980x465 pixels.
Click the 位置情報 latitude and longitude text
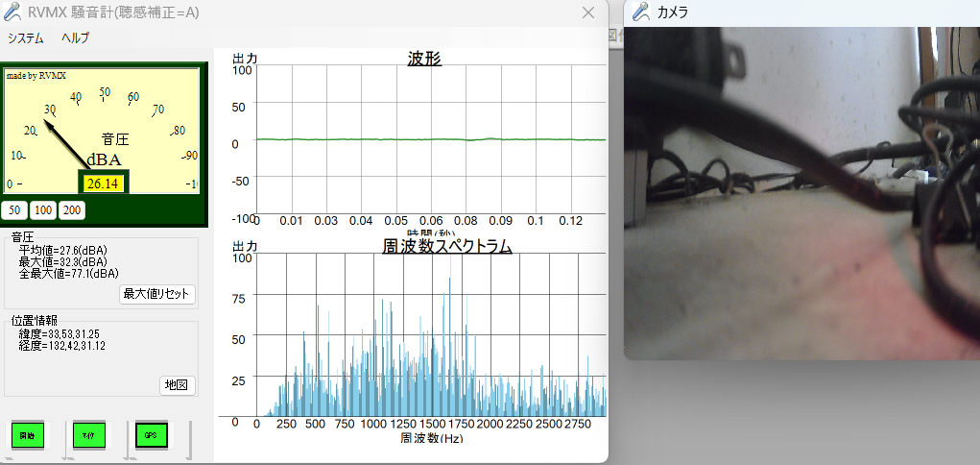coord(62,339)
